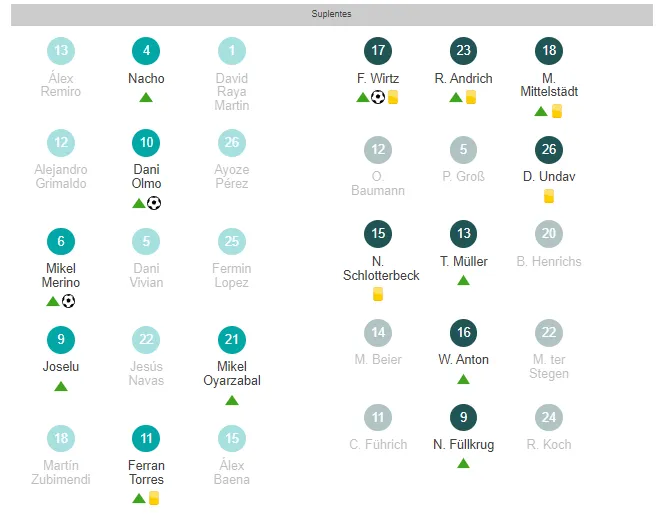
Task: Click the goal ball icon under Mikel Merino
Action: click(68, 301)
